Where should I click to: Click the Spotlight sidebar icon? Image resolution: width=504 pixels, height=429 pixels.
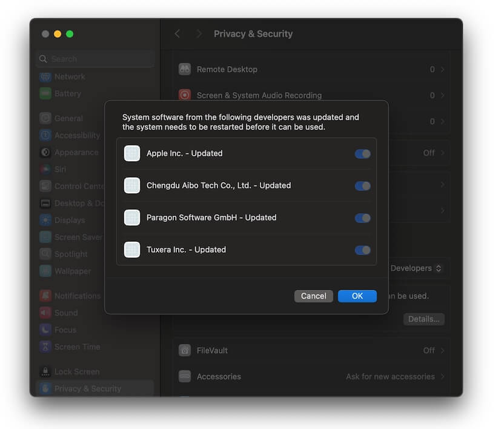click(x=45, y=254)
